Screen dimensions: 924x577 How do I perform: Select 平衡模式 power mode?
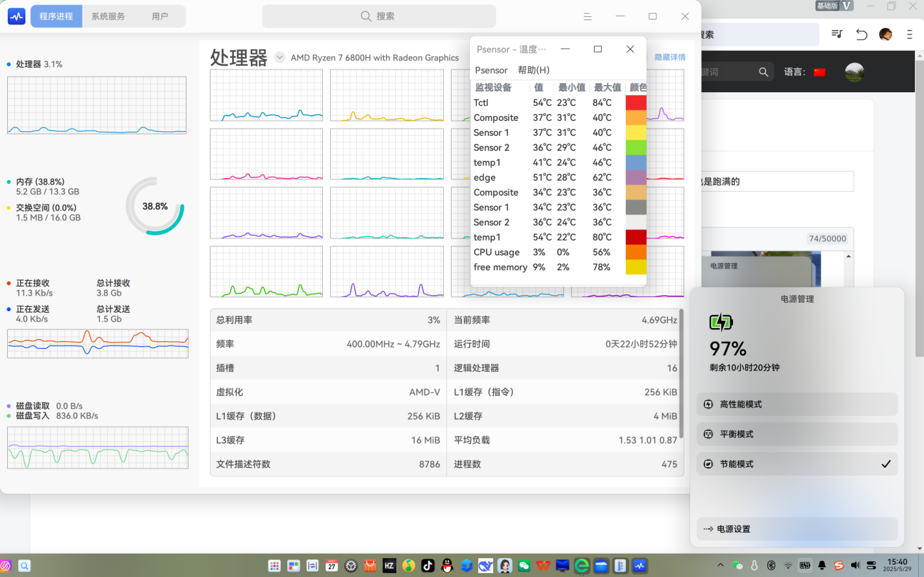(797, 434)
